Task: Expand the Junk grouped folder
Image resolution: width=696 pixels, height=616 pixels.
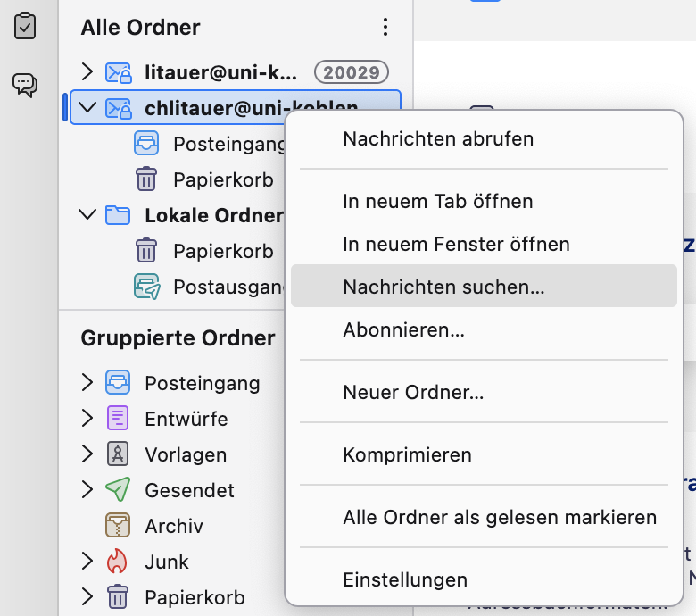Action: coord(87,562)
